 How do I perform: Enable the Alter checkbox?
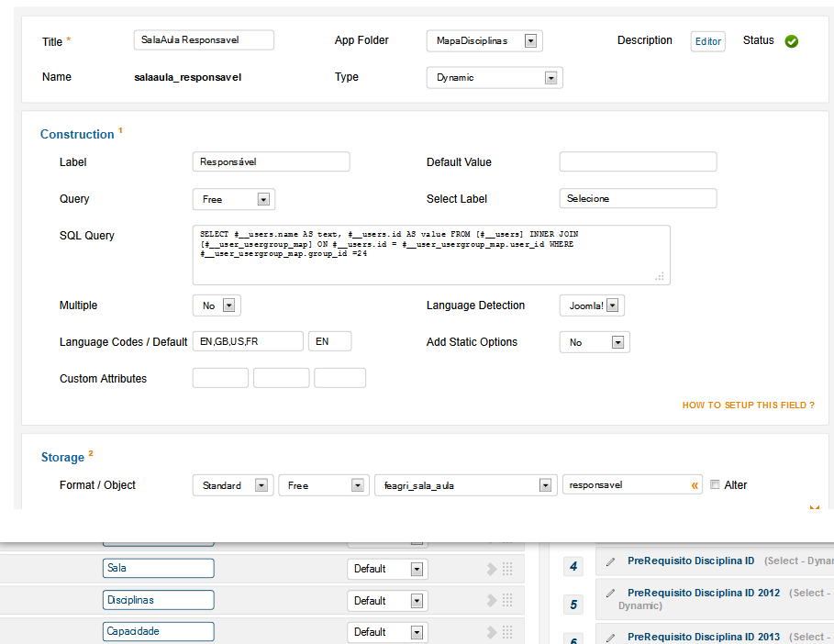point(715,485)
